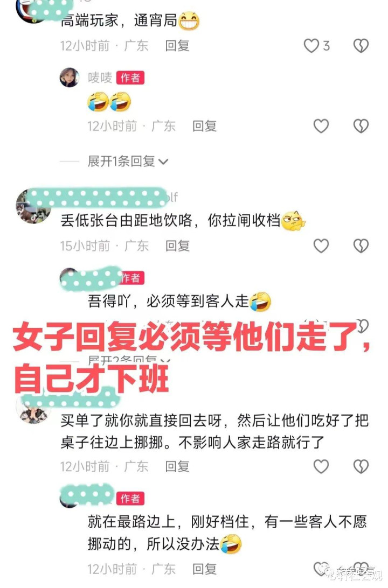The image size is (388, 588).
Task: Open avatar of the 买单了 commenter
Action: click(x=33, y=409)
